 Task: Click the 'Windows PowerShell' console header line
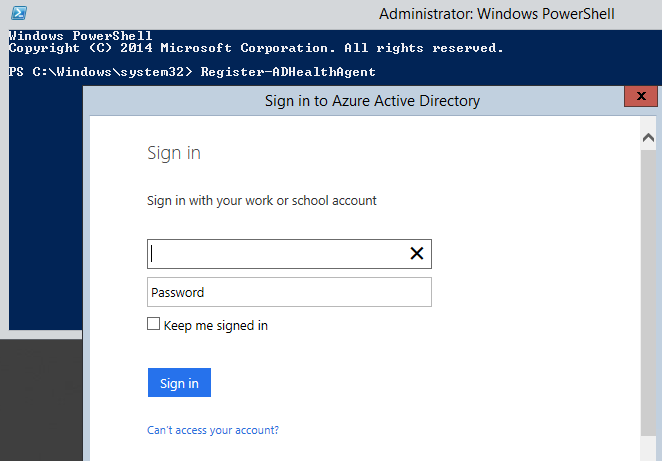pos(80,36)
